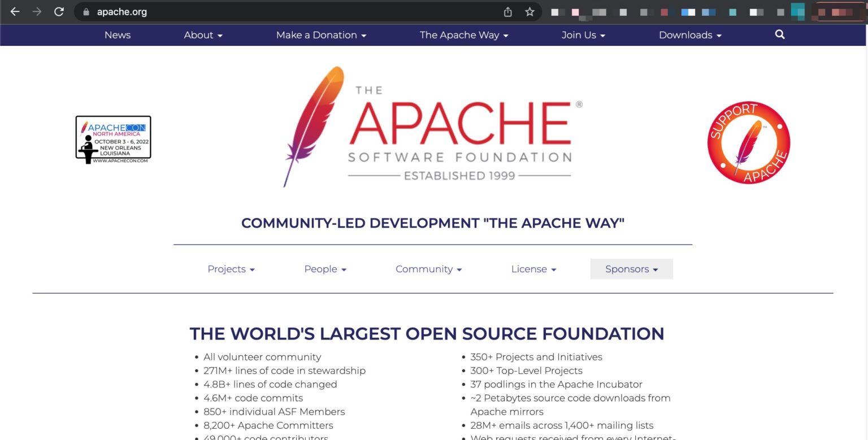Open the search on the Apache navigation bar
This screenshot has height=440, width=868.
pos(780,34)
